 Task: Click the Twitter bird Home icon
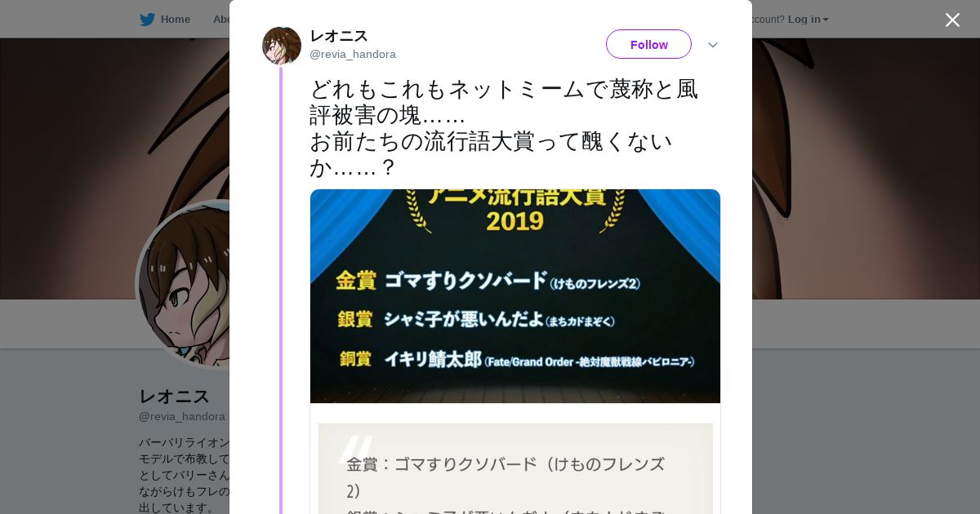coord(147,19)
